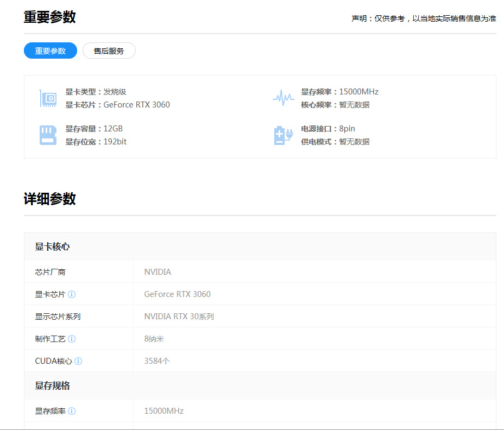
Task: Click the 详细参数 heading
Action: (49, 199)
